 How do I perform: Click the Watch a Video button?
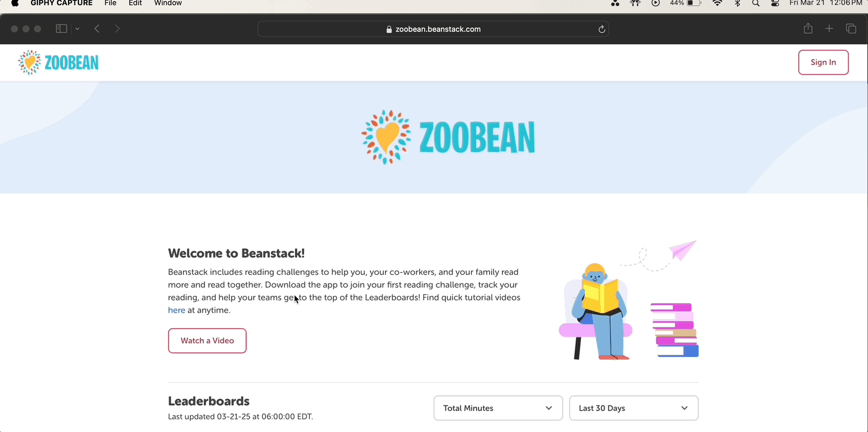(x=207, y=341)
